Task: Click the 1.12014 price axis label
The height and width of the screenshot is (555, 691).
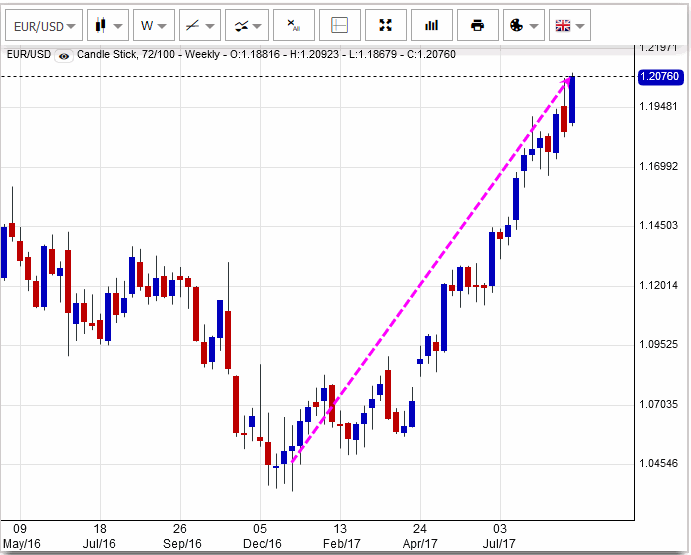Action: 658,286
